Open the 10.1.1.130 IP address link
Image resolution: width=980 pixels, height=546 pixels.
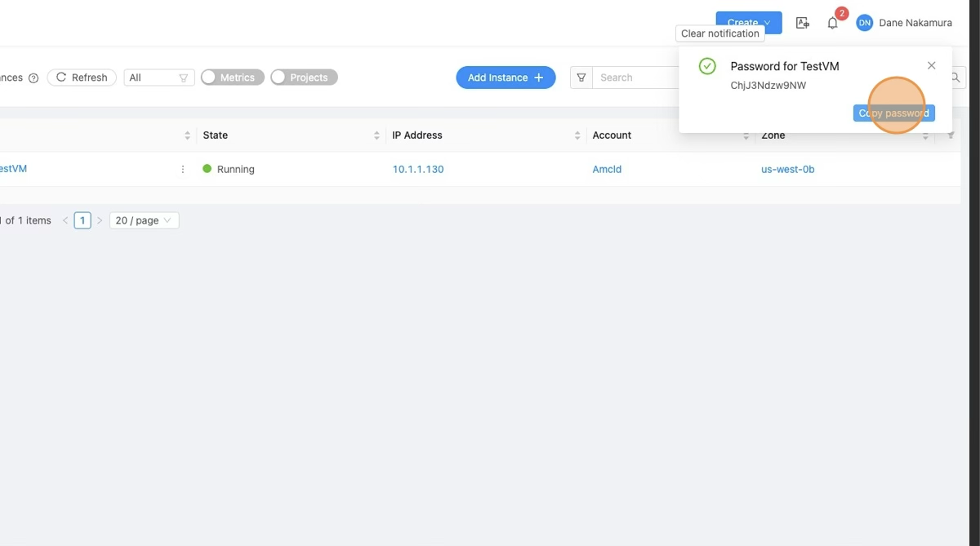418,170
